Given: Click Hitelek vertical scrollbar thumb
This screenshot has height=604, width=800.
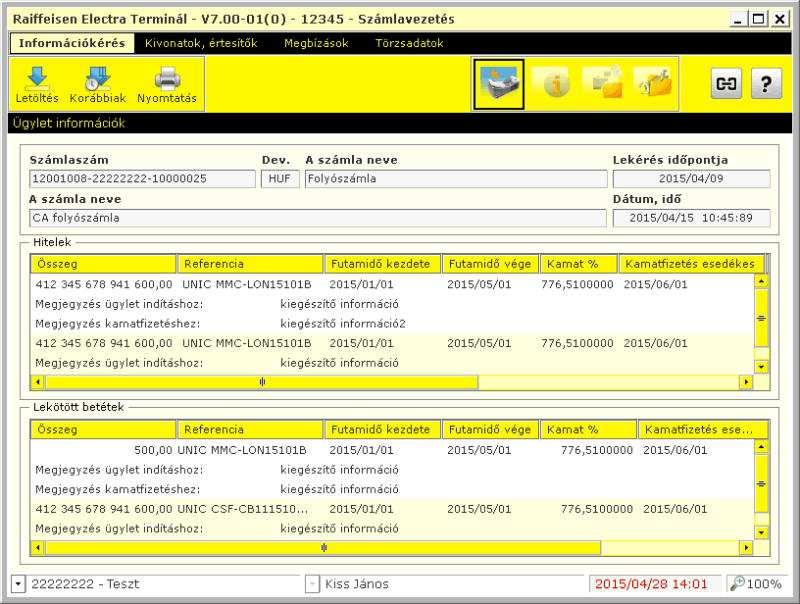Looking at the screenshot, I should click(x=761, y=318).
